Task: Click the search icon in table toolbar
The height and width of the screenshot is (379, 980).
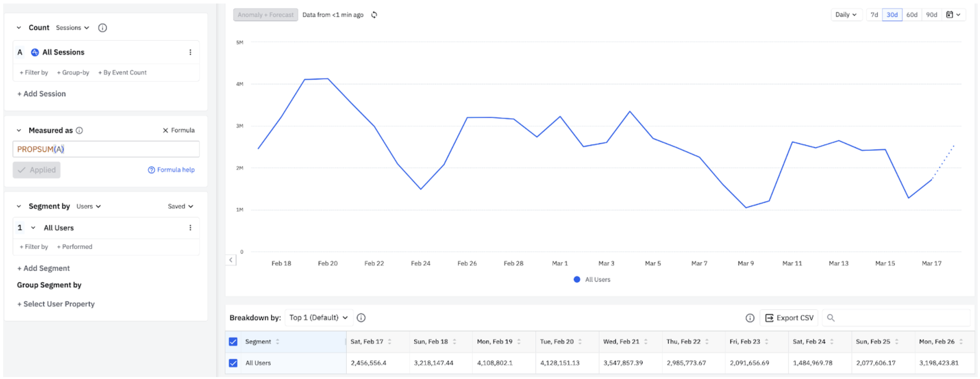Action: pyautogui.click(x=830, y=318)
